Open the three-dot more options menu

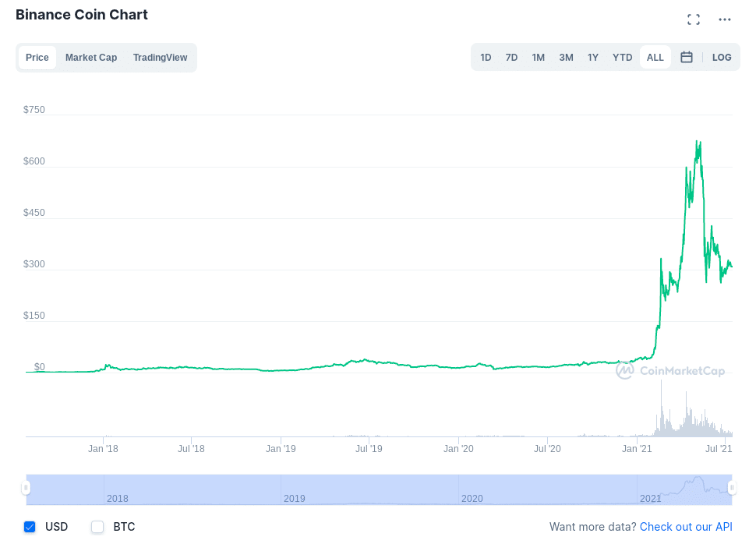(x=724, y=19)
